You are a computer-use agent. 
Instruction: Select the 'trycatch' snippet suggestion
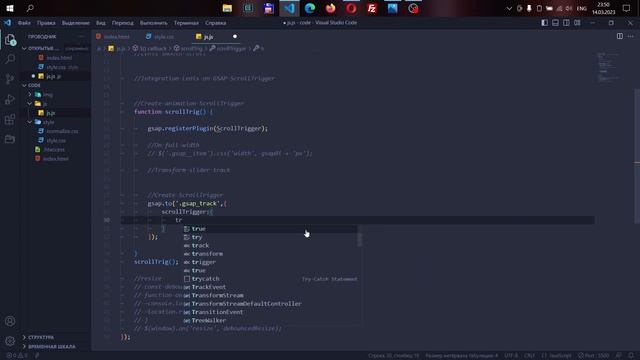(x=270, y=279)
